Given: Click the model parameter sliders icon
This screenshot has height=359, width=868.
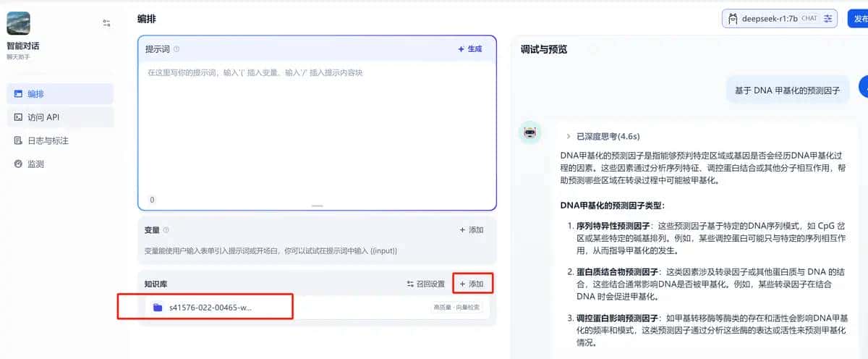Looking at the screenshot, I should pyautogui.click(x=828, y=19).
